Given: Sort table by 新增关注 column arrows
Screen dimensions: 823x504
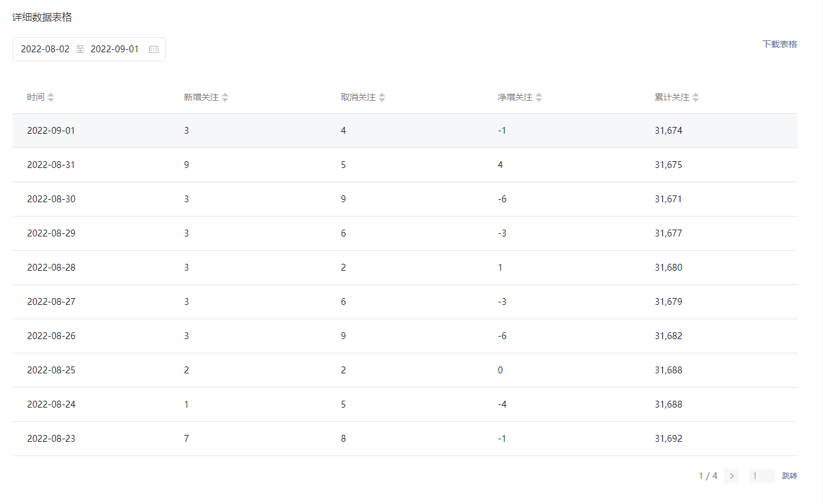Looking at the screenshot, I should pyautogui.click(x=225, y=98).
